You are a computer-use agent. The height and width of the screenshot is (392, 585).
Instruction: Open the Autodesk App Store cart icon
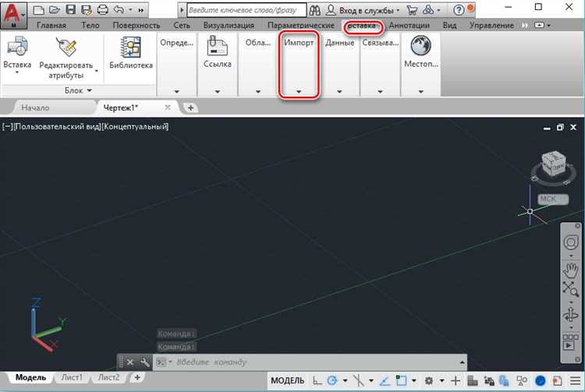(x=412, y=10)
